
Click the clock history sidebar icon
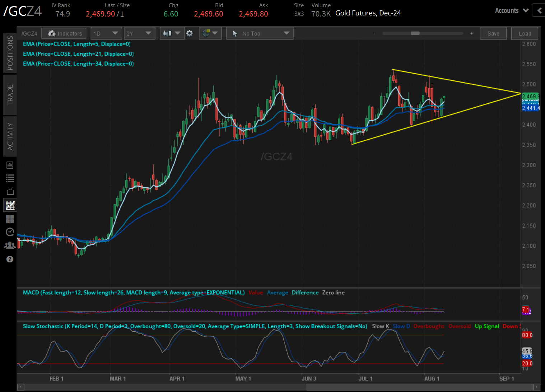tap(10, 232)
